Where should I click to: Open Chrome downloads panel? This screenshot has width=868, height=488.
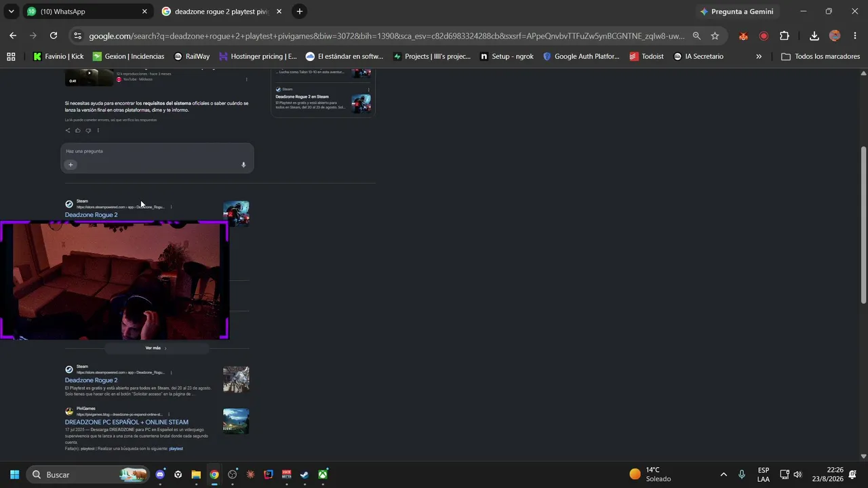coord(814,36)
